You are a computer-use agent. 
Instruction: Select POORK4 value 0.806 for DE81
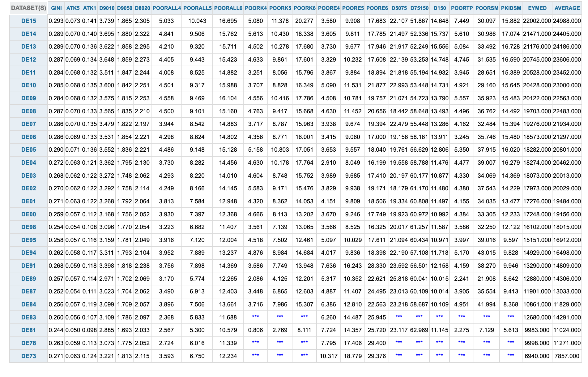point(256,330)
